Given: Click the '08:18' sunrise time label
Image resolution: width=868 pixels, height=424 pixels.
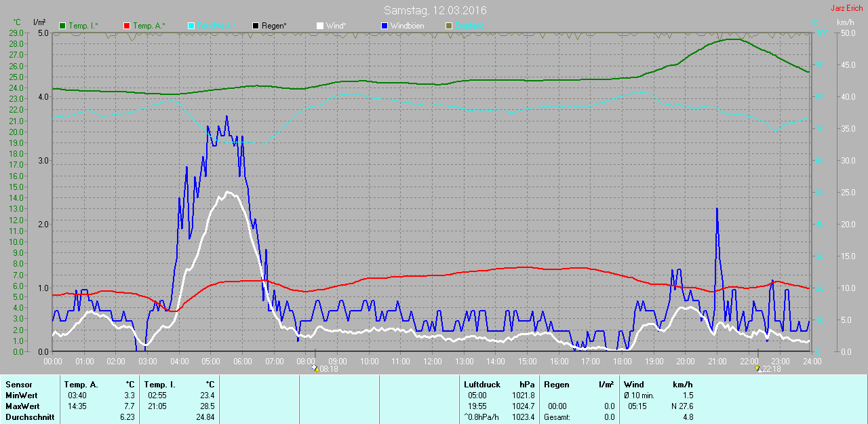Looking at the screenshot, I should (x=328, y=369).
